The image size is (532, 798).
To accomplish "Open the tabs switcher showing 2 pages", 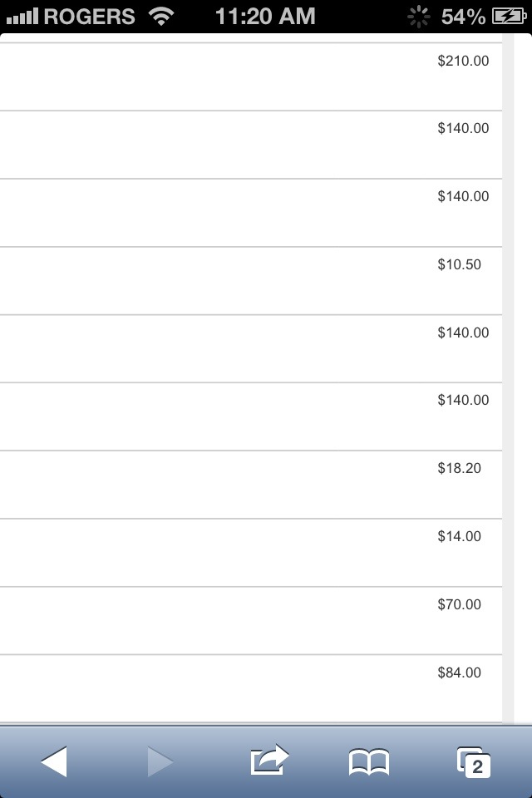I will (474, 762).
